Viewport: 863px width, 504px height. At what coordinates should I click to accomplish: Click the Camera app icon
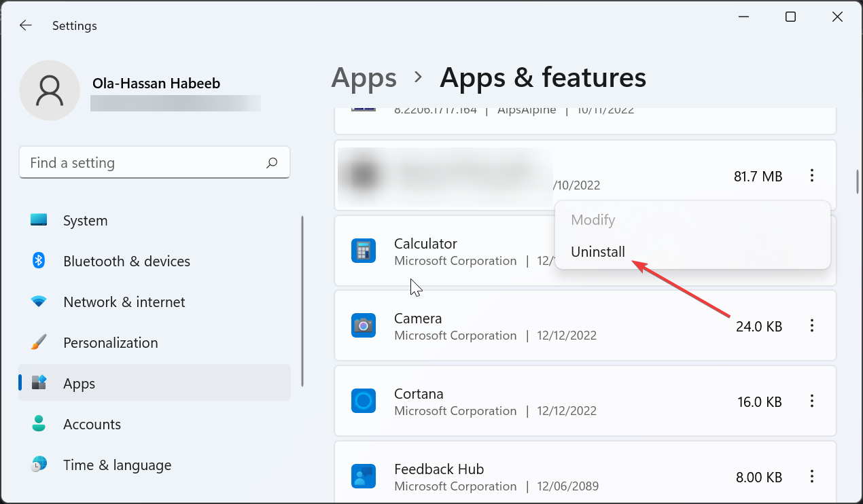point(364,326)
